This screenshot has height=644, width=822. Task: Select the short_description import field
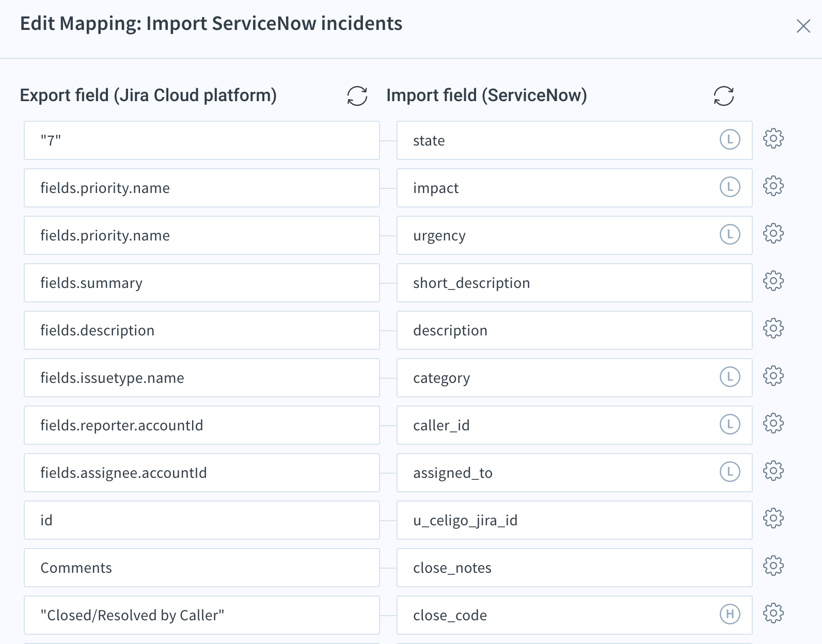point(575,283)
